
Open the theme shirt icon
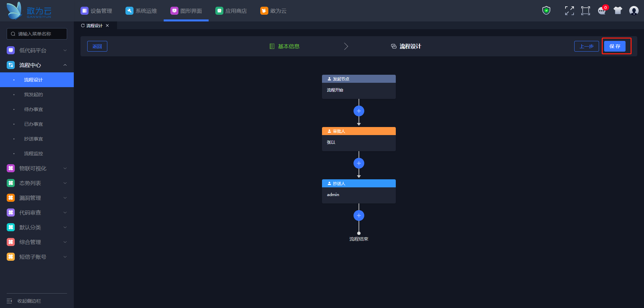point(618,11)
